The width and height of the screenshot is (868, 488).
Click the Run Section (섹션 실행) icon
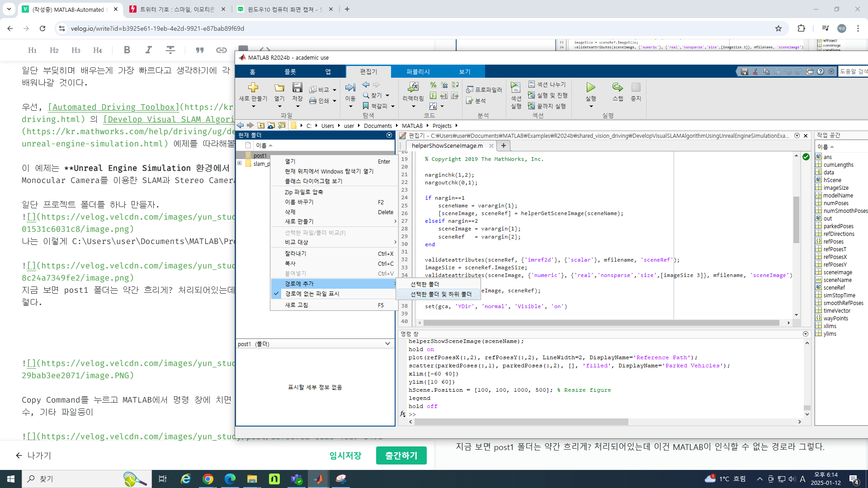[x=516, y=88]
